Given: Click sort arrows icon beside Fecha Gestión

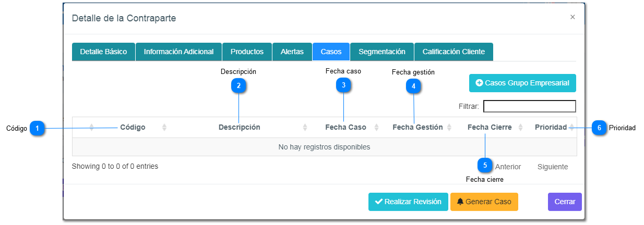Looking at the screenshot, I should click(x=449, y=128).
